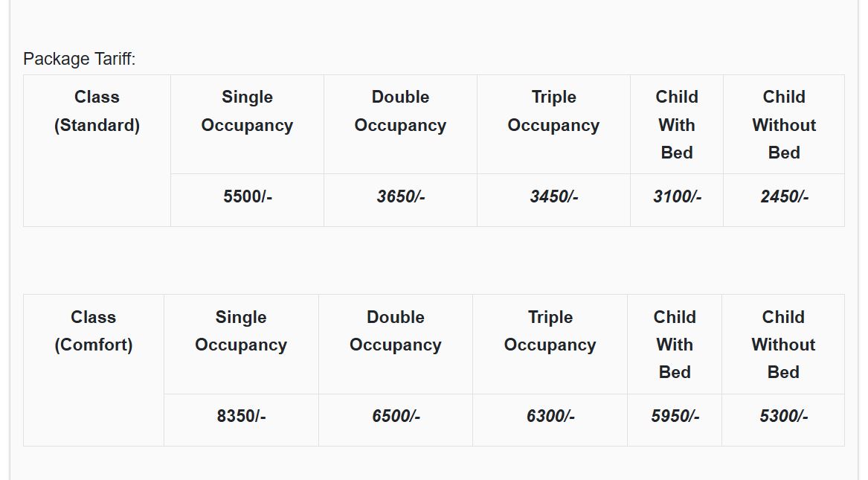Click the 5500/- price cell

pos(247,197)
